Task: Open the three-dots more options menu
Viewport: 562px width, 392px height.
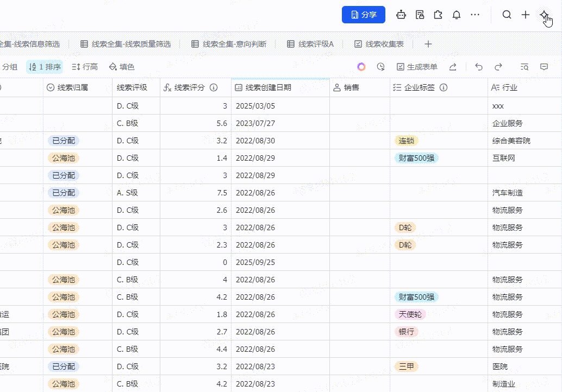Action: tap(475, 15)
